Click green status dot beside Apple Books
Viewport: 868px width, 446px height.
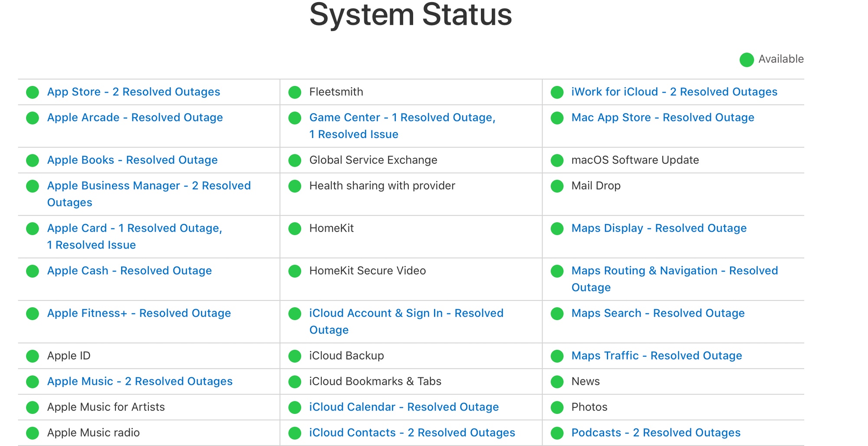pyautogui.click(x=33, y=161)
